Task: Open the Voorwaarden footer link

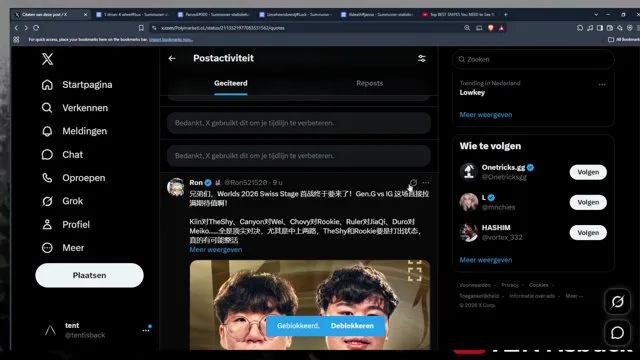Action: pos(475,285)
